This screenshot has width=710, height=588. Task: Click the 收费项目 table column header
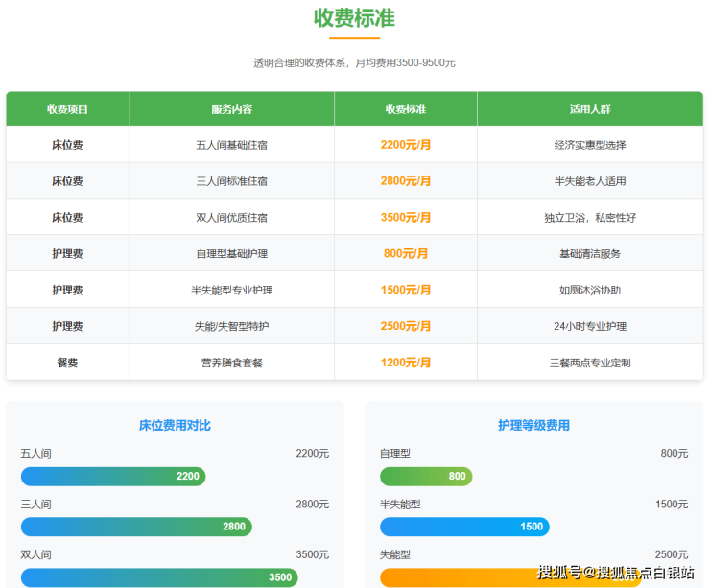67,109
